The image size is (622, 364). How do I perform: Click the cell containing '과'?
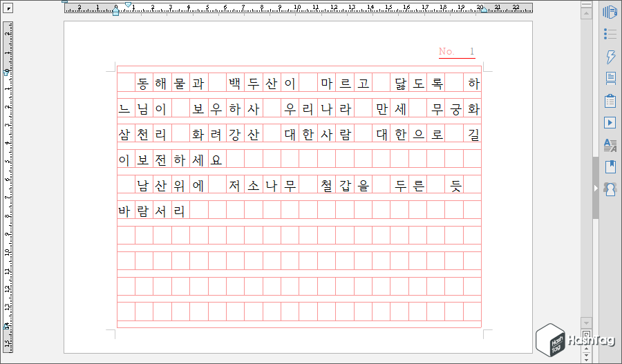tap(199, 82)
